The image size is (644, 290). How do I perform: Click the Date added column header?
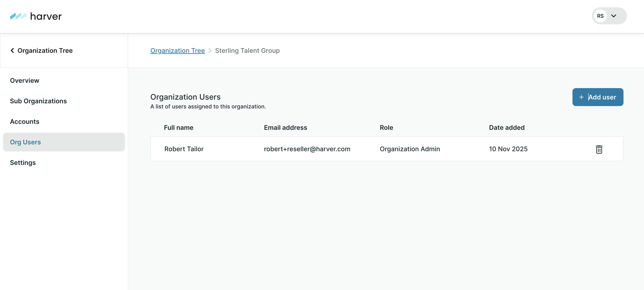[506, 128]
